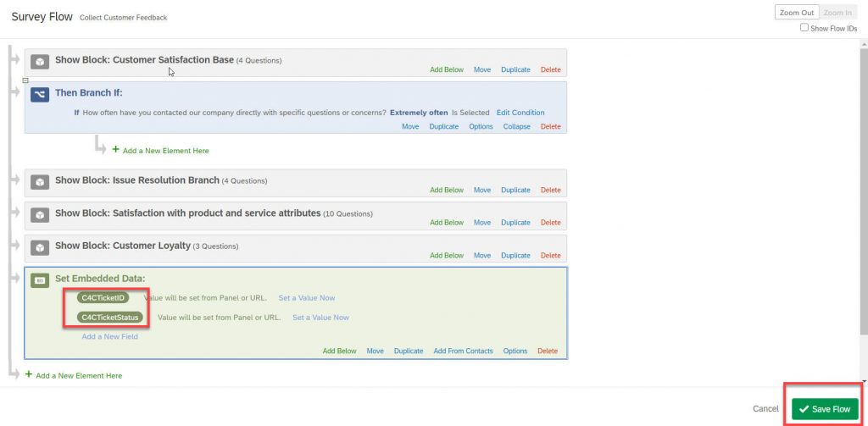Viewport: 868px width, 426px height.
Task: Click the Show Block: Issue Resolution Branch title
Action: [x=137, y=180]
